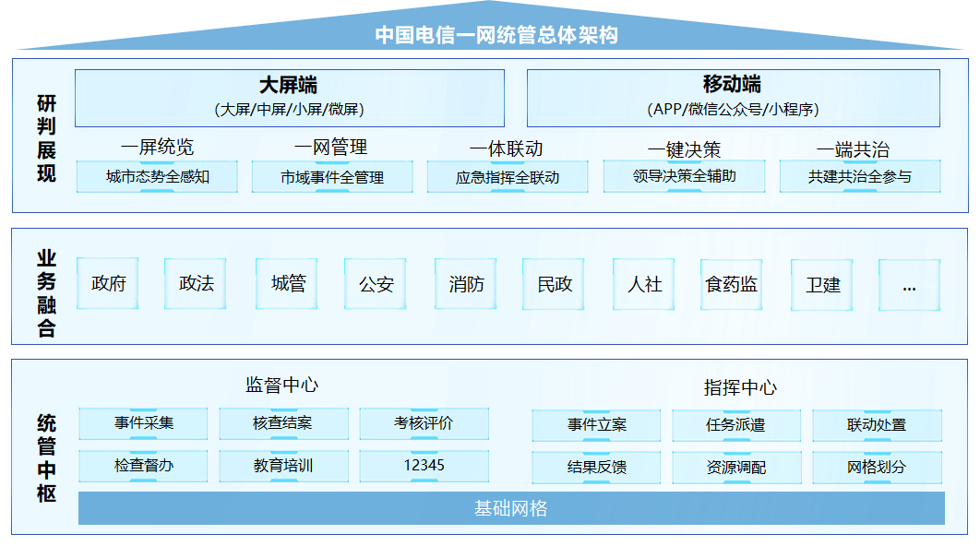The image size is (980, 546).
Task: Select the 网格划分 box
Action: click(877, 467)
